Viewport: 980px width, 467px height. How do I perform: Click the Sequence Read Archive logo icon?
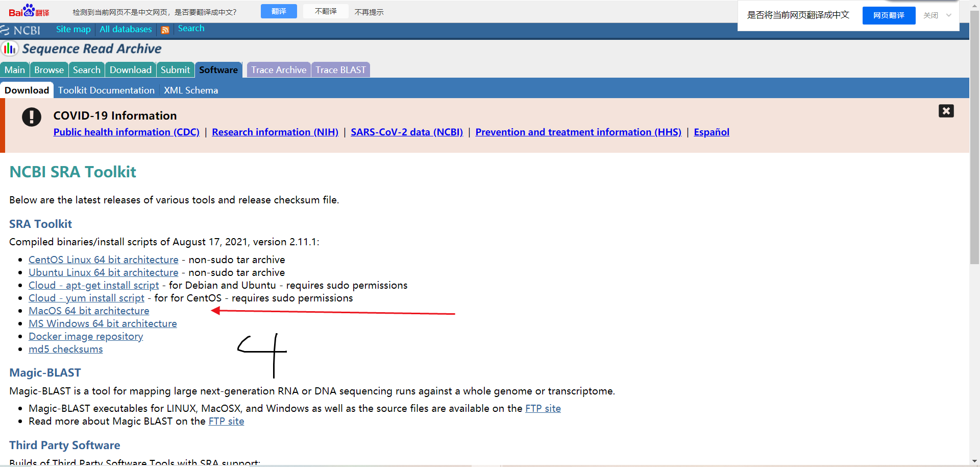pyautogui.click(x=10, y=49)
